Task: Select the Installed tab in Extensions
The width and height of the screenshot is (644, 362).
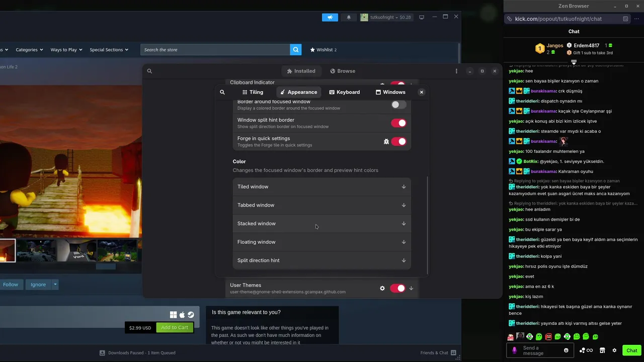Action: (x=301, y=71)
